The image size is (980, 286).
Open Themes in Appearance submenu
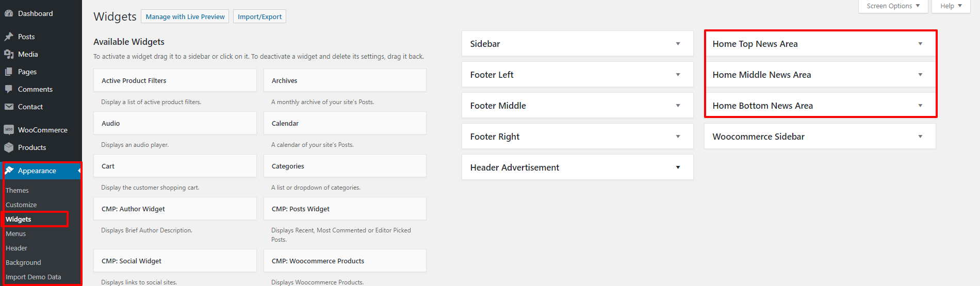[x=17, y=190]
